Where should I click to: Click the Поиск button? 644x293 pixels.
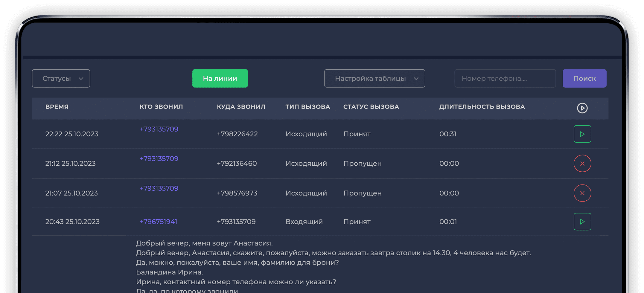tap(584, 78)
